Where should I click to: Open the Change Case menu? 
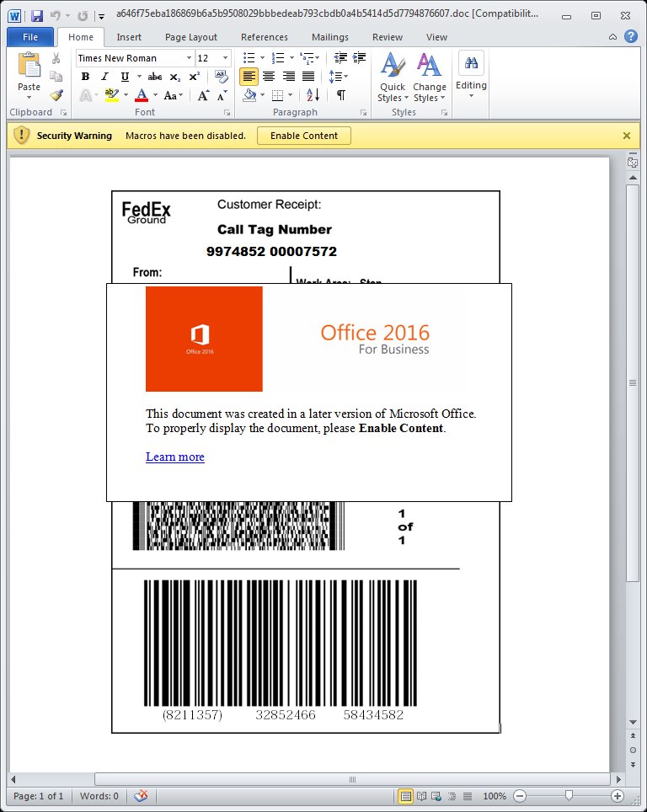(x=173, y=95)
